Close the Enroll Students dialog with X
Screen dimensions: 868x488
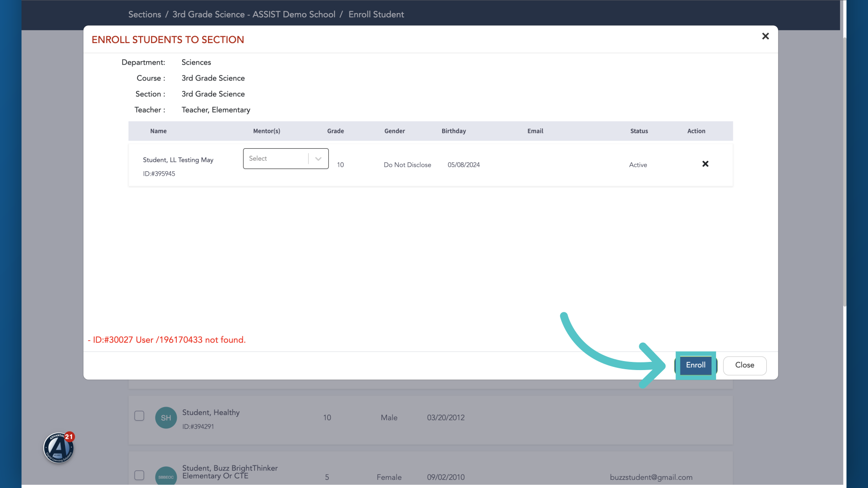765,36
